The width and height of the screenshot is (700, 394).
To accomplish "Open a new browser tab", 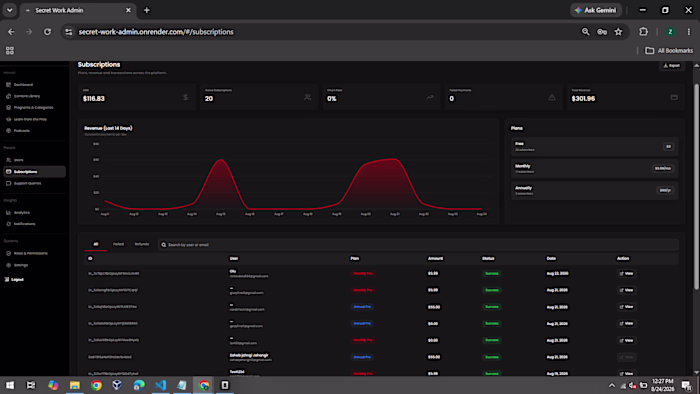I will click(x=146, y=10).
